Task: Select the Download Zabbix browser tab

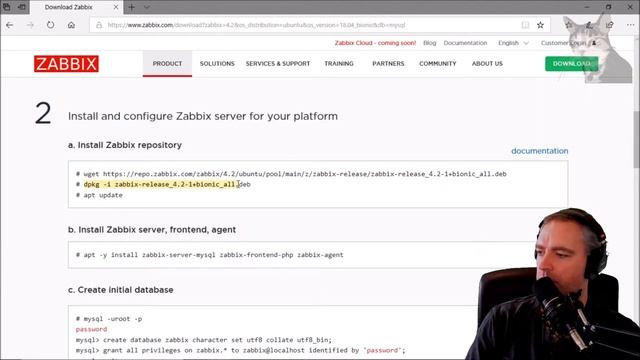Action: point(76,7)
